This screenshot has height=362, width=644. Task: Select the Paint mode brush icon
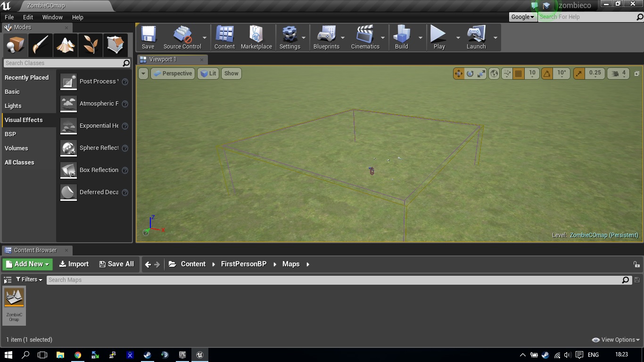[40, 45]
